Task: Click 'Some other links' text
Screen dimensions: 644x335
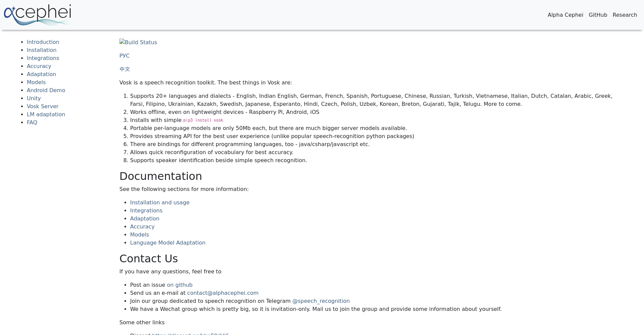Action: (x=142, y=322)
